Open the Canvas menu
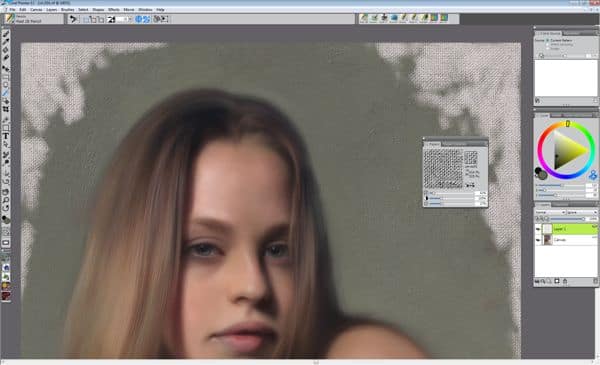Screen dimensions: 600x365 point(36,9)
